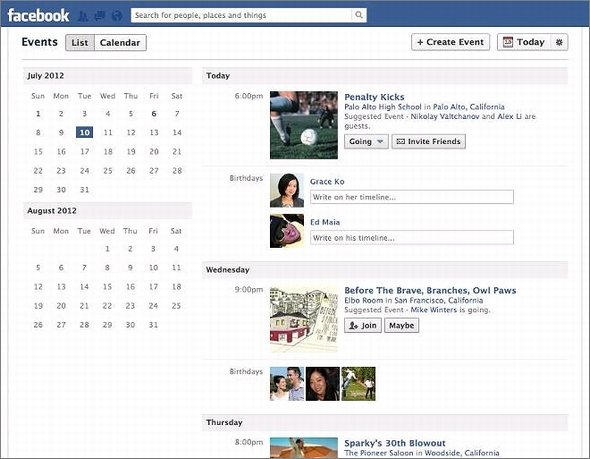Screen dimensions: 590x459
Task: Click the Facebook logo
Action: pyautogui.click(x=38, y=15)
